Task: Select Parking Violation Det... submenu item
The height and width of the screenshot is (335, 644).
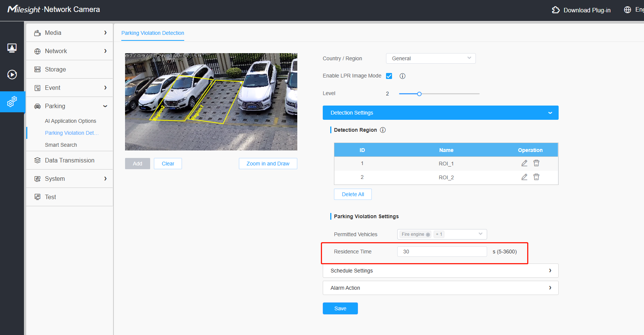Action: (x=72, y=133)
